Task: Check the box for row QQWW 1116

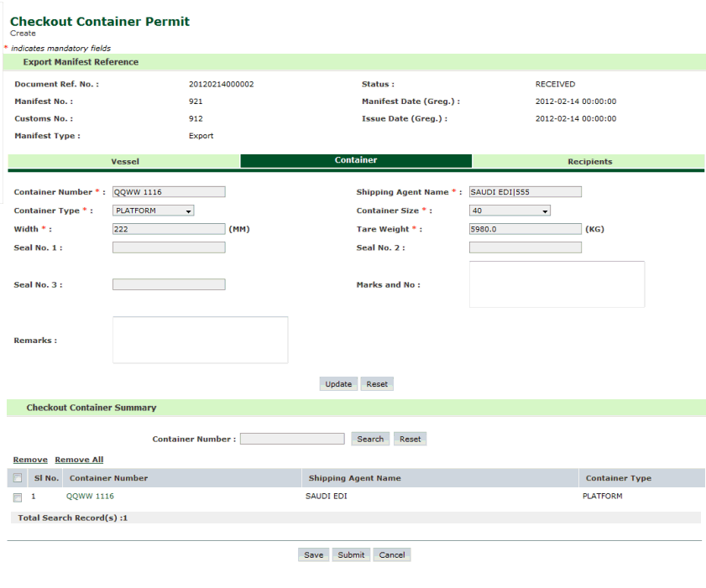Action: click(18, 497)
